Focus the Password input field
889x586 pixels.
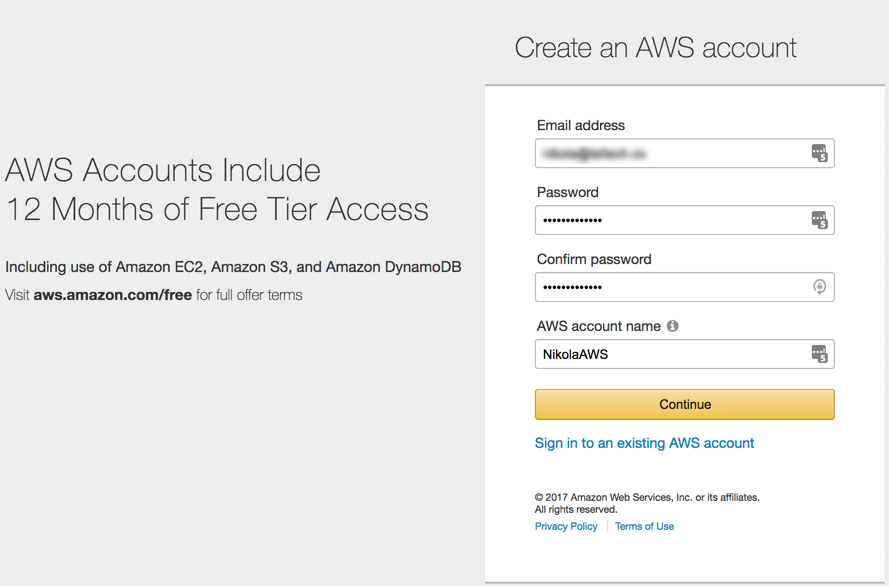[684, 220]
